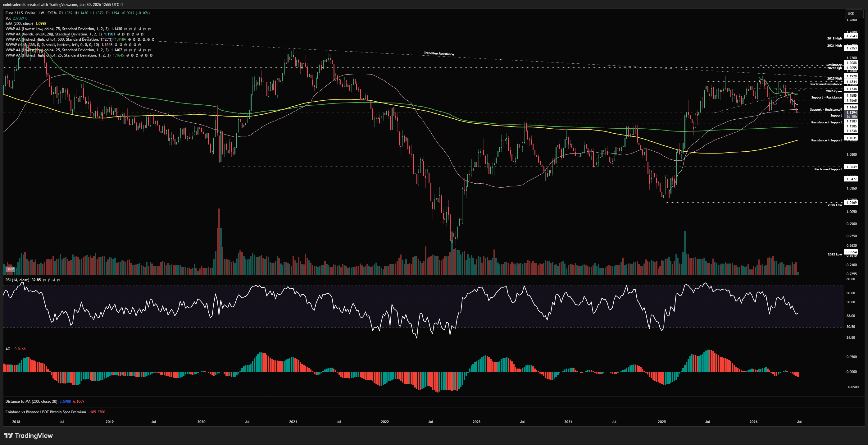Select the 1.1468 price label
Image resolution: width=868 pixels, height=445 pixels.
pyautogui.click(x=852, y=107)
